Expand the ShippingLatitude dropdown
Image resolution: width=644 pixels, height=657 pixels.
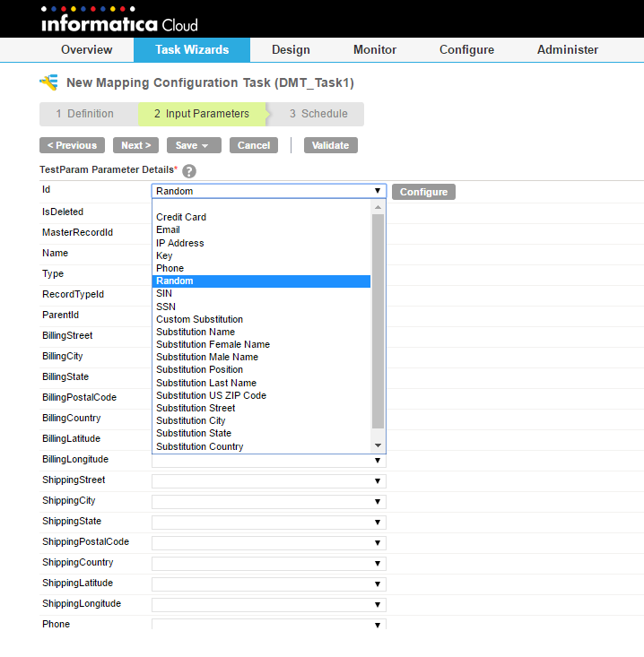click(x=269, y=584)
